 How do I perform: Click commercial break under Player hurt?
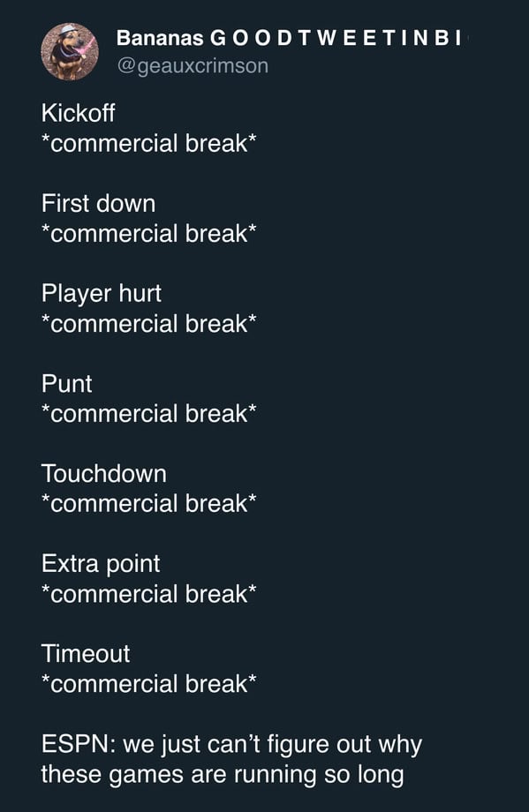148,324
